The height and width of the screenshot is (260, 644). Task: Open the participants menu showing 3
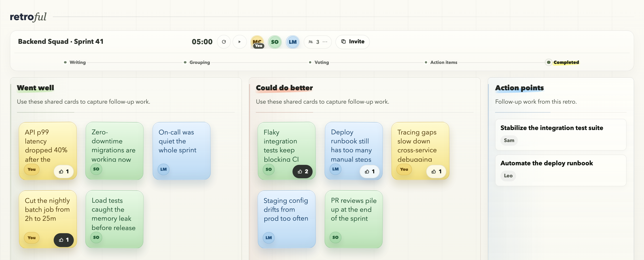tap(318, 42)
